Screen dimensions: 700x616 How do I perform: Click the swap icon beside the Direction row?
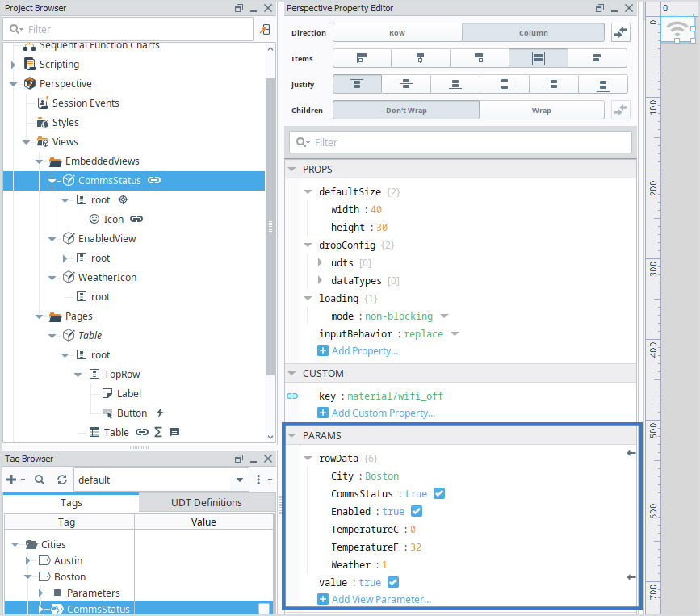[x=620, y=33]
